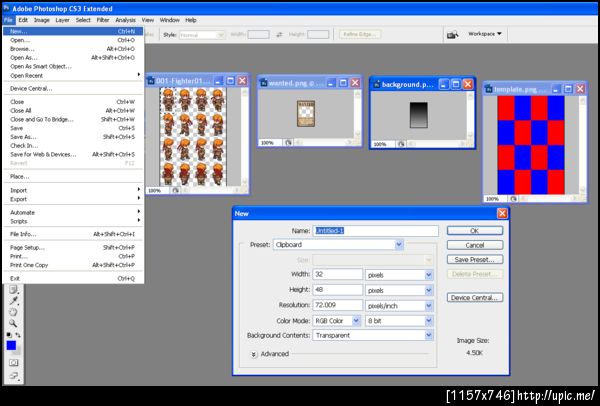Click the Width field showing 32

point(338,274)
